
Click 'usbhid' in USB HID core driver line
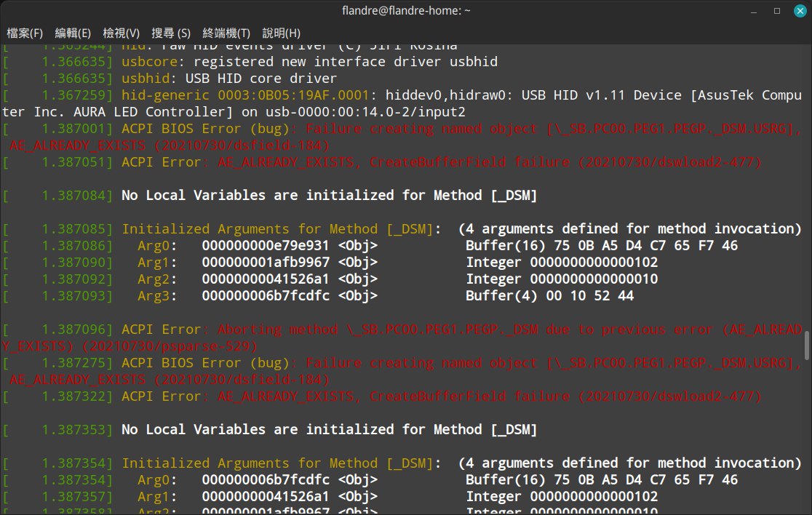146,78
